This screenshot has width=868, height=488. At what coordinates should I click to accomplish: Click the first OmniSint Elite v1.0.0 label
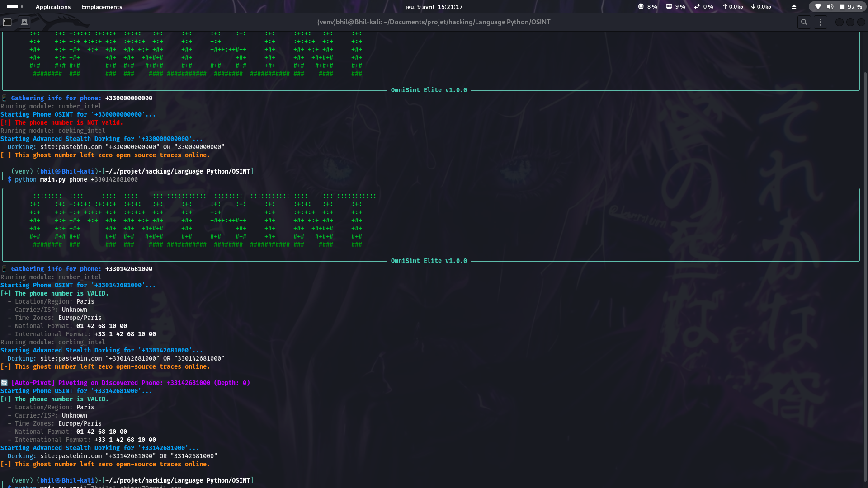pos(429,90)
